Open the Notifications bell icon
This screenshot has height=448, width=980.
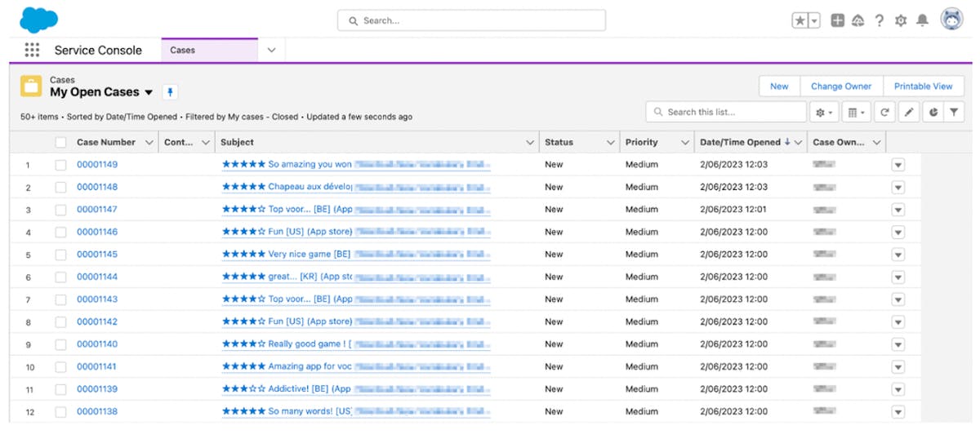click(x=922, y=20)
